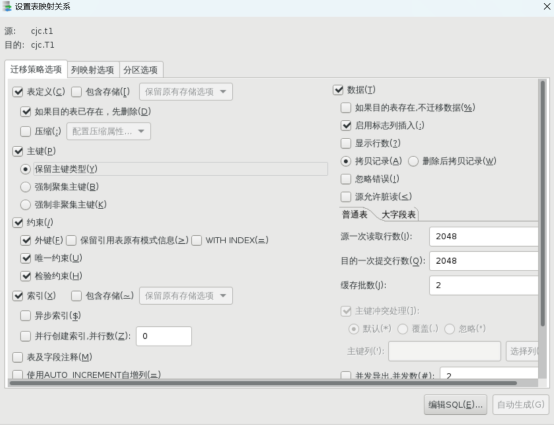The image size is (554, 426).
Task: Select the 普通表 sub-tab
Action: point(354,214)
